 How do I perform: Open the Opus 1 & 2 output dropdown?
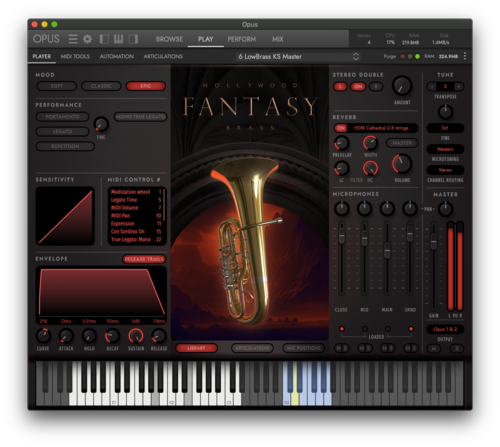click(x=445, y=329)
